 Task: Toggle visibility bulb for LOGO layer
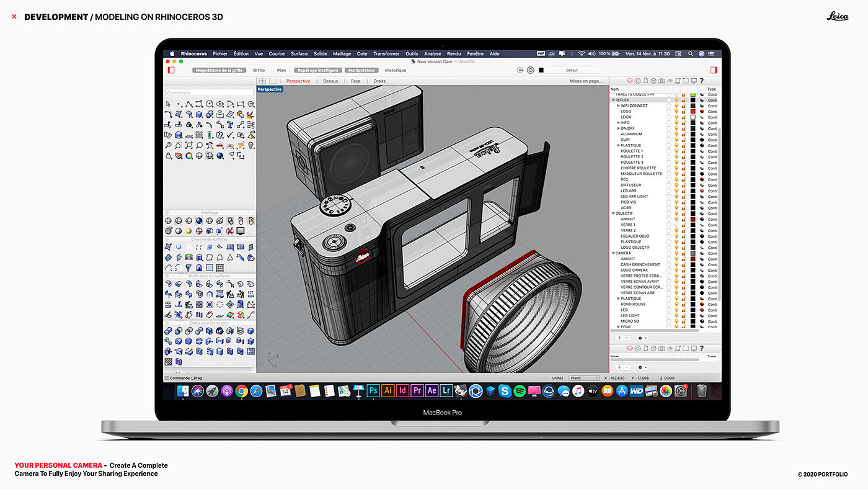[676, 112]
